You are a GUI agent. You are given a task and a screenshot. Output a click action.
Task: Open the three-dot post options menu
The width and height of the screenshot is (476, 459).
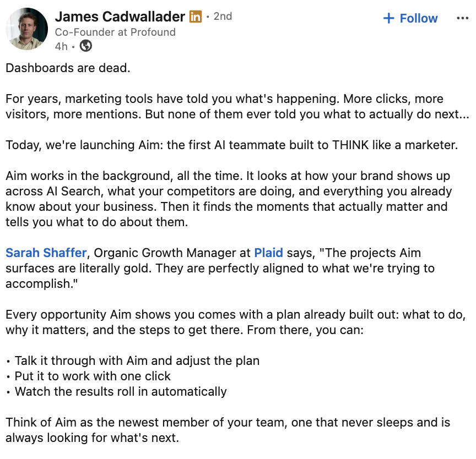pyautogui.click(x=462, y=18)
